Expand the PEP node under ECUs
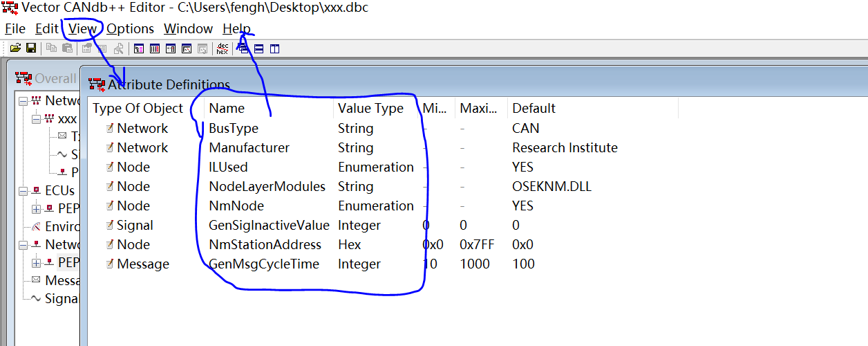This screenshot has height=346, width=868. 37,209
